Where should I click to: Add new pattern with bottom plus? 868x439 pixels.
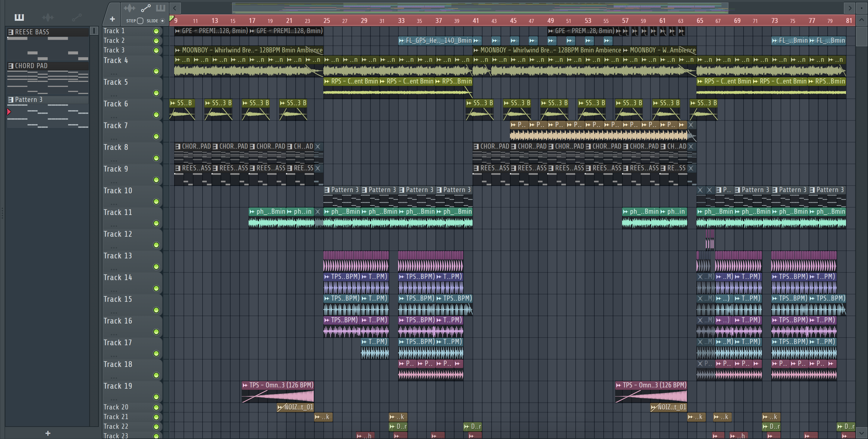(x=48, y=433)
